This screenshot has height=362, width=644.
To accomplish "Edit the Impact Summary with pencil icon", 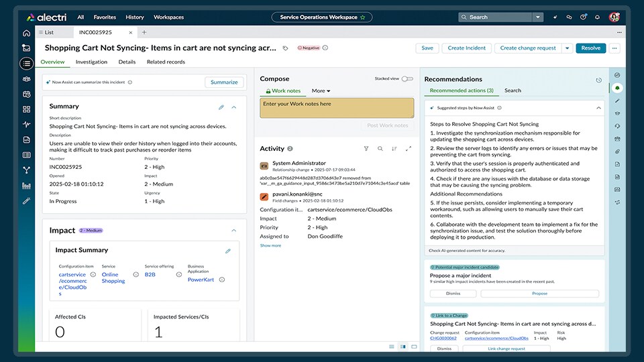I will 228,251.
